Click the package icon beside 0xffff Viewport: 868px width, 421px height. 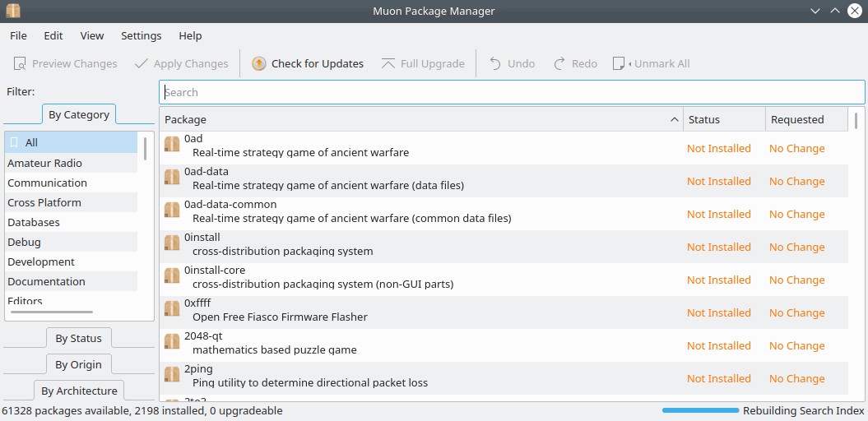pos(172,308)
